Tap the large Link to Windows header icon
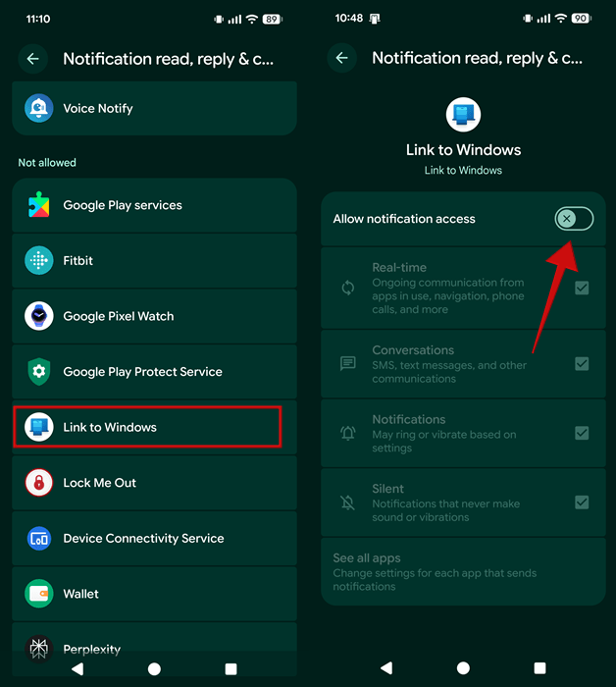Viewport: 616px width, 687px height. coord(463,115)
